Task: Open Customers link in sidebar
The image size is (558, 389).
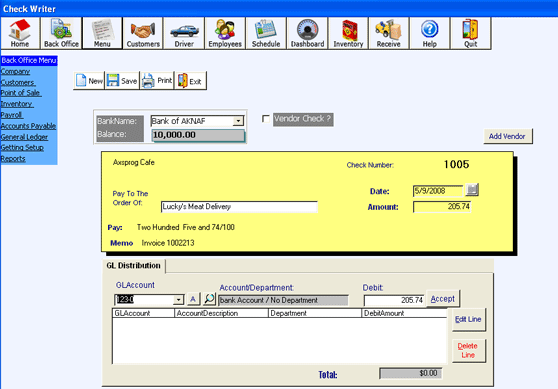Action: click(x=18, y=82)
